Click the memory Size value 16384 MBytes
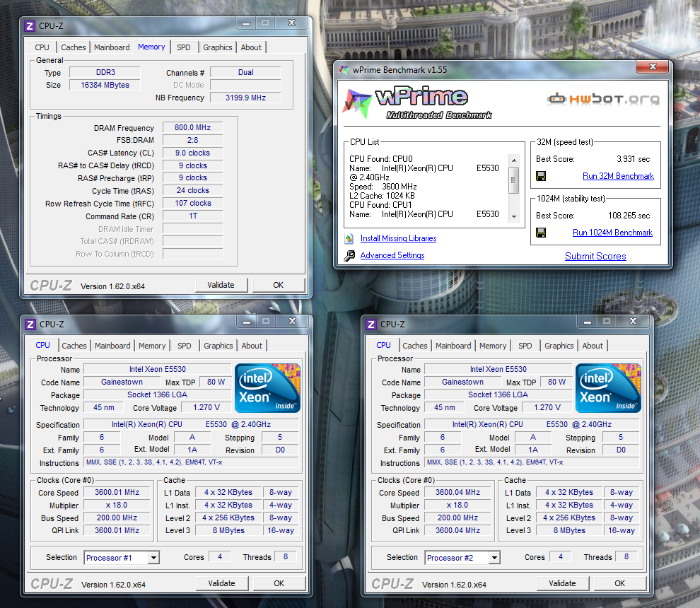This screenshot has width=700, height=608. click(105, 85)
